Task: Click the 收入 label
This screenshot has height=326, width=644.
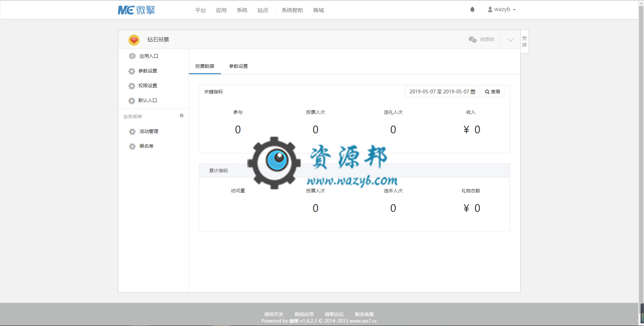Action: pos(471,112)
